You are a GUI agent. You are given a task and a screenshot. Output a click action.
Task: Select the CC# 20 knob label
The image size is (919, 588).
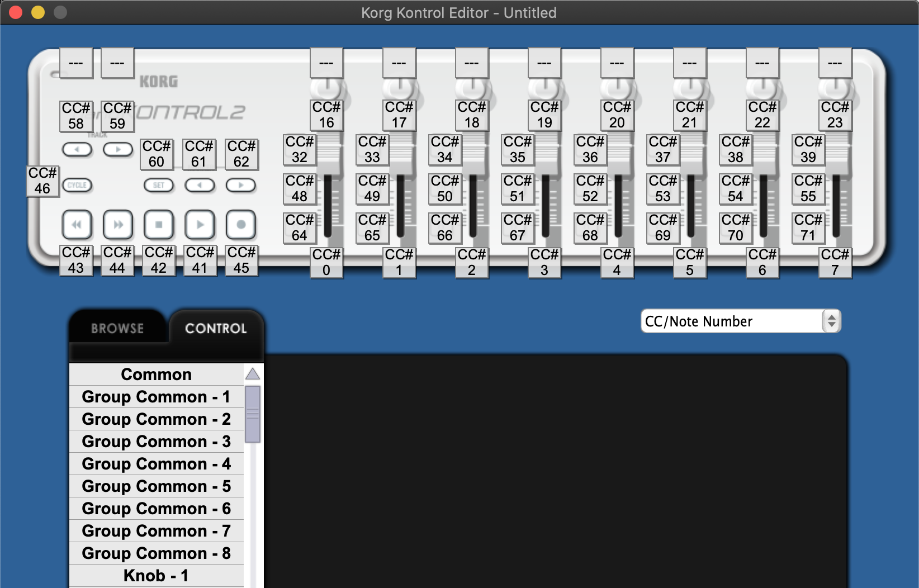(617, 115)
